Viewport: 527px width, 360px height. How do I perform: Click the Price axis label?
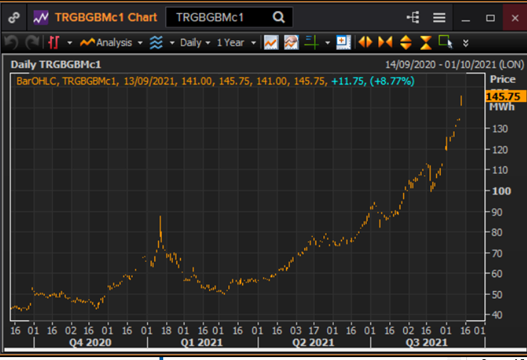tap(502, 79)
